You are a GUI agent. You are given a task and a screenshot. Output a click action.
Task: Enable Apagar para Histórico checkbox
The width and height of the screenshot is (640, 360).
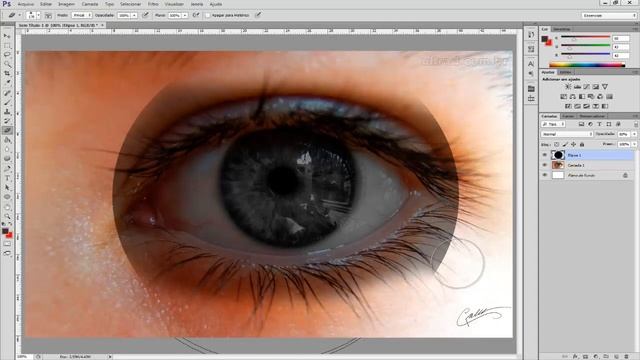[x=207, y=16]
